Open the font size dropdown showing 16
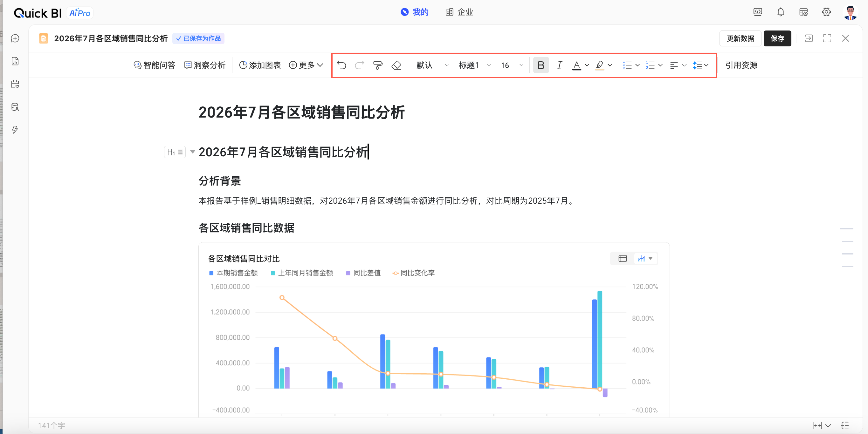The width and height of the screenshot is (868, 434). coord(512,65)
